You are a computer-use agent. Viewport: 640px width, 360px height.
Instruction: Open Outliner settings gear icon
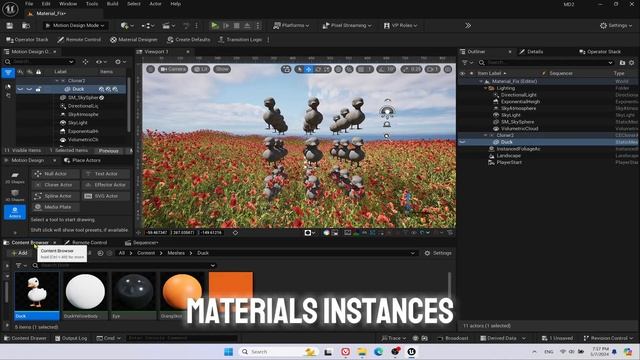tap(631, 62)
